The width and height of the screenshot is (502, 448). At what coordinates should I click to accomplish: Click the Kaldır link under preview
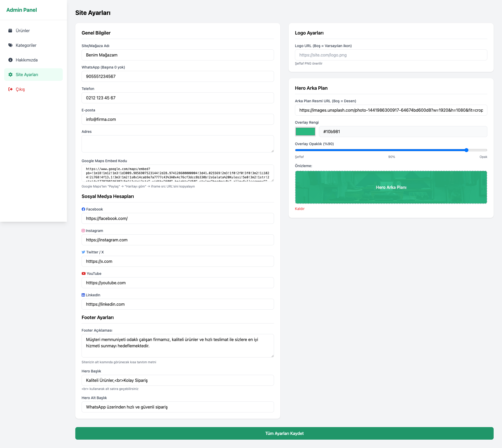pyautogui.click(x=300, y=208)
